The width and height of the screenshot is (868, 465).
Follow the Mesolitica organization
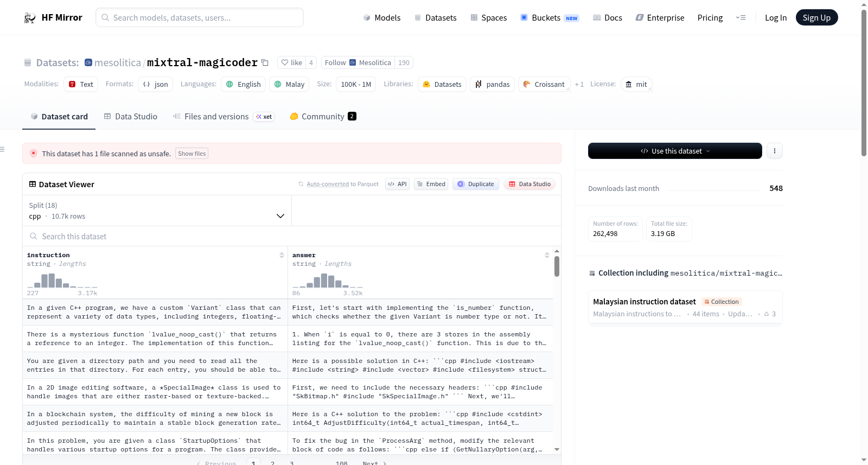358,62
